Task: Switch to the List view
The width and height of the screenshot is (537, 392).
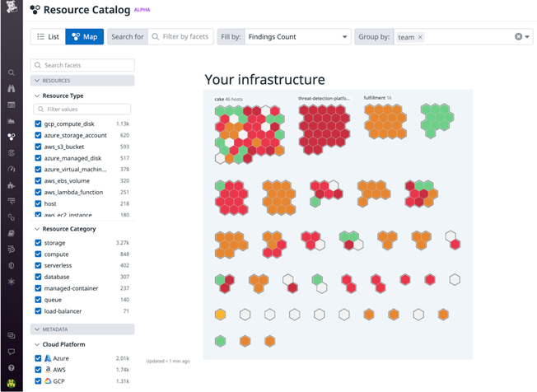Action: [x=47, y=37]
